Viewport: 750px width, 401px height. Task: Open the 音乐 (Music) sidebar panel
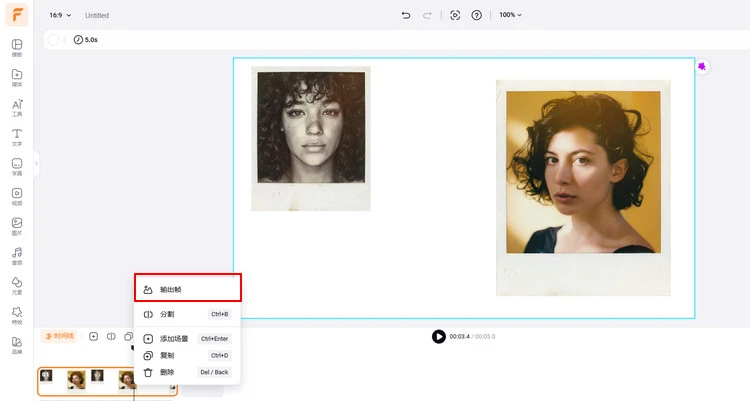click(x=17, y=256)
